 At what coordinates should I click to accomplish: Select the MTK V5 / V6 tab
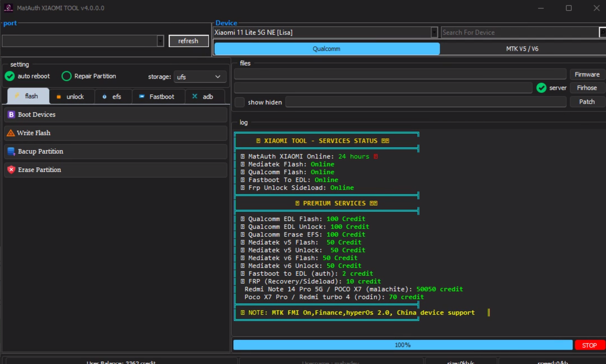pos(522,49)
